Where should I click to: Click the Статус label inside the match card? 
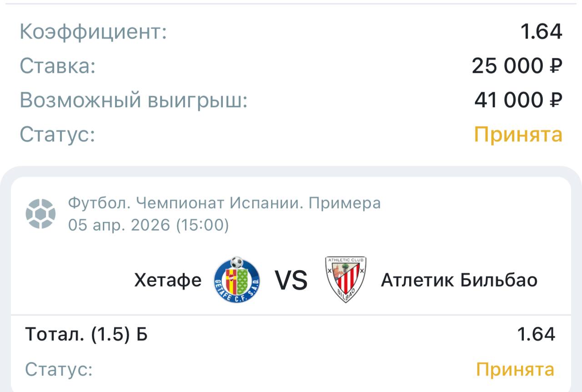click(x=59, y=369)
